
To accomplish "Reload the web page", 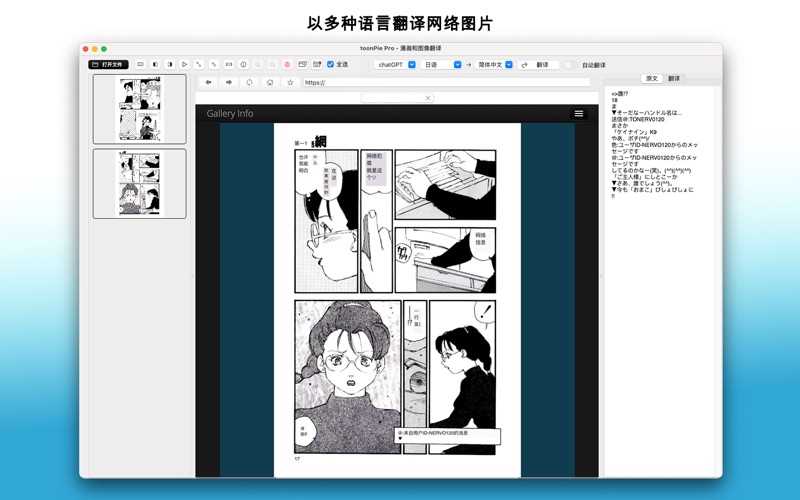I will 249,82.
